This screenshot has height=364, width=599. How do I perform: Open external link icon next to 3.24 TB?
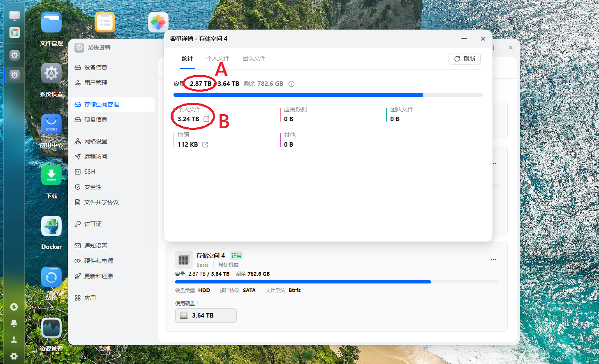pos(206,119)
